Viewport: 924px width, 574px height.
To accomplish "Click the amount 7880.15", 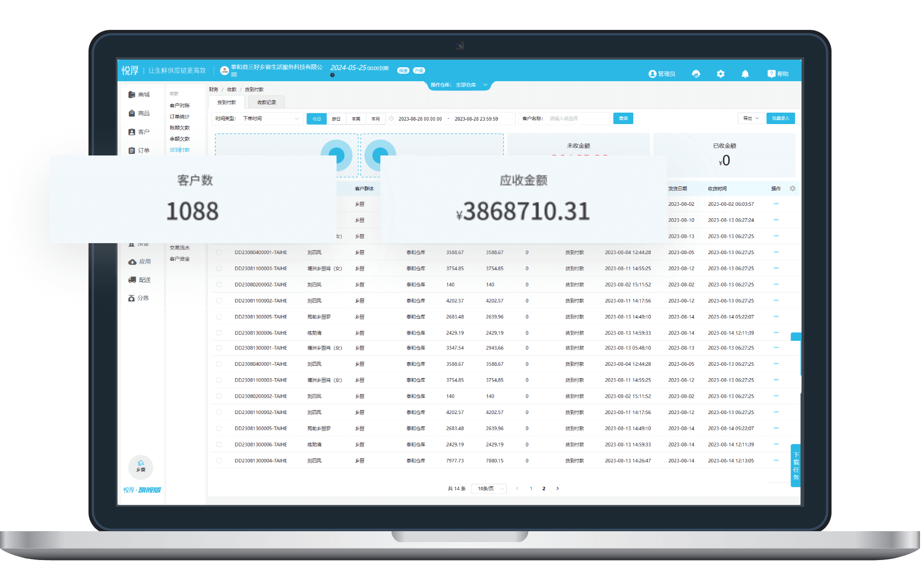I will pos(495,461).
